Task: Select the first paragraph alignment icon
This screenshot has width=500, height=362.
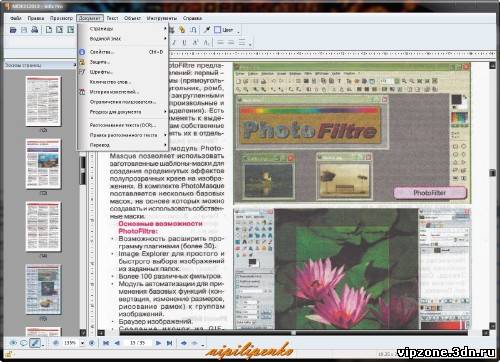Action: (220, 43)
